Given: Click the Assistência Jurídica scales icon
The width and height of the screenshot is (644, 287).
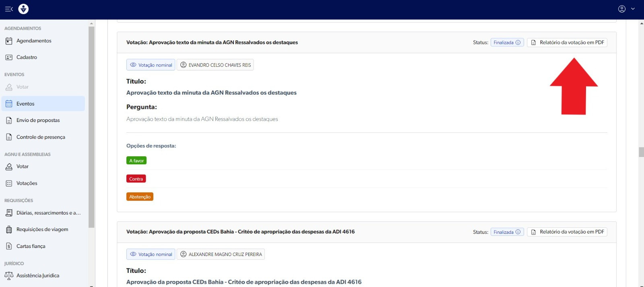Looking at the screenshot, I should [x=9, y=276].
